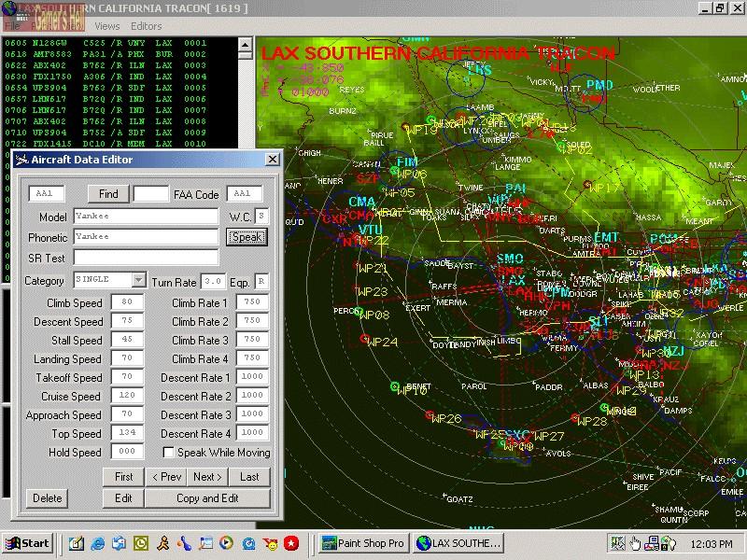The image size is (747, 560).
Task: Click the Stall Speed field
Action: (x=127, y=339)
